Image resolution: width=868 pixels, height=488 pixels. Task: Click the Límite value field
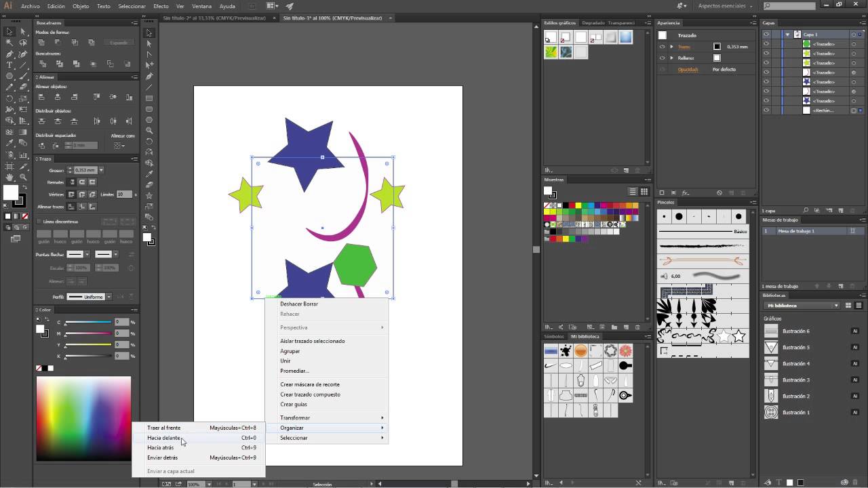click(124, 195)
